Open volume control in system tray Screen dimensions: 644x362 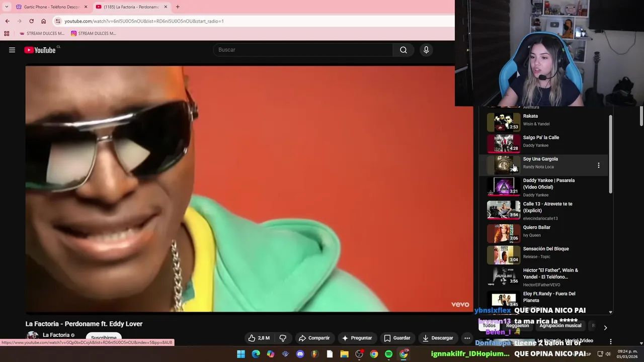click(x=608, y=354)
